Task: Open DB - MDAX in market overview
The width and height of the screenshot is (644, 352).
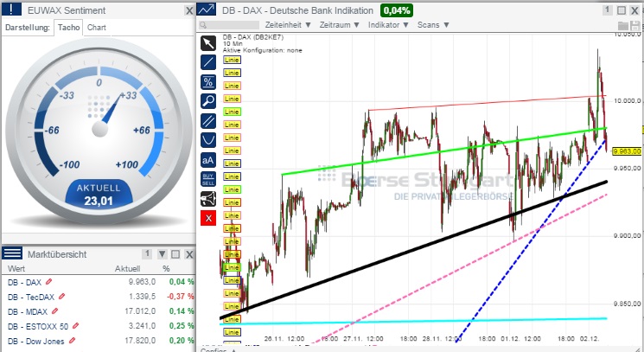Action: click(28, 311)
